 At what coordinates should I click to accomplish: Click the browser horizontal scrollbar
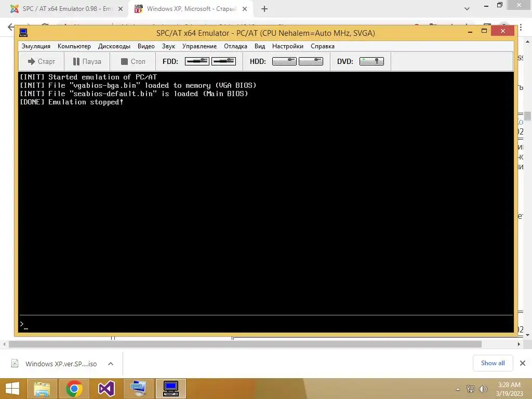245,344
